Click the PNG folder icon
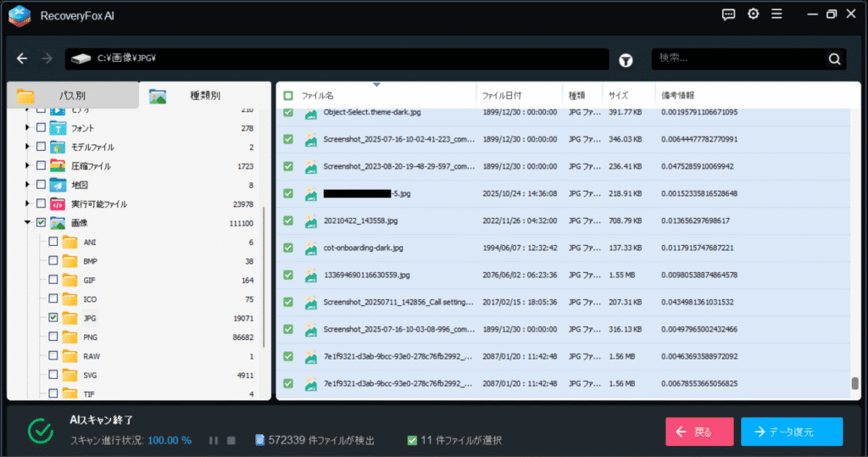The image size is (868, 457). (x=70, y=337)
